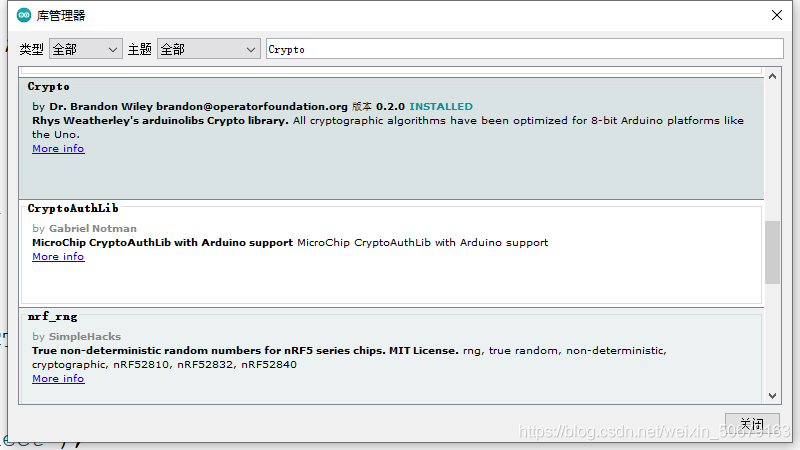Click the vertical scrollbar thumb

tap(772, 252)
